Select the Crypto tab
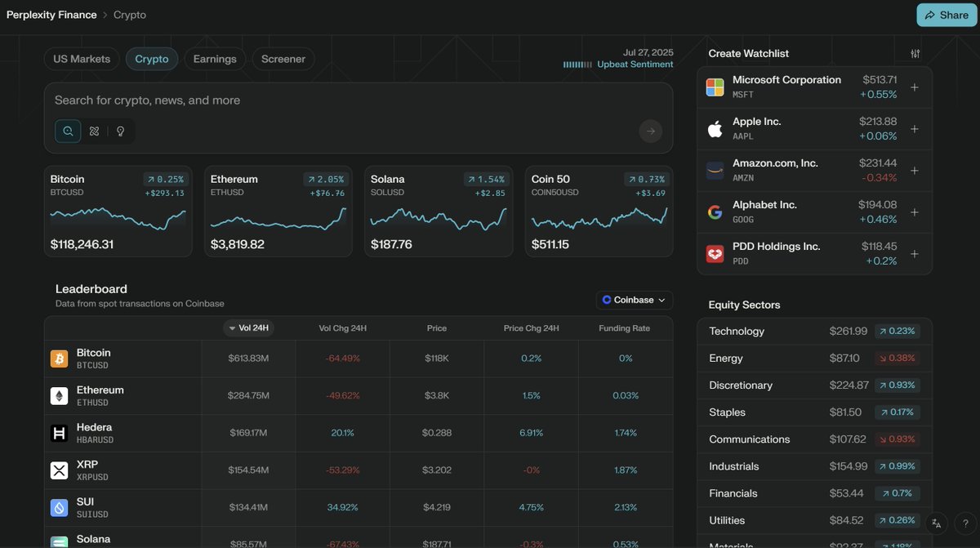 [x=152, y=59]
